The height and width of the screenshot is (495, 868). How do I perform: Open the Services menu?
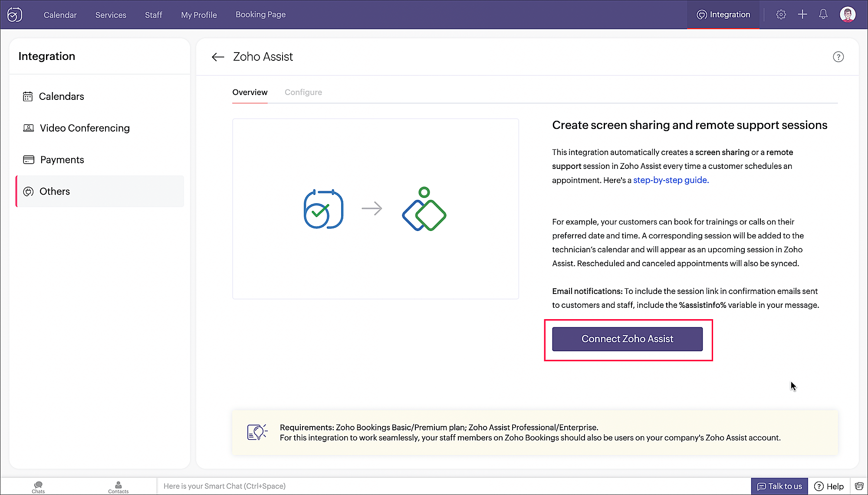[111, 15]
